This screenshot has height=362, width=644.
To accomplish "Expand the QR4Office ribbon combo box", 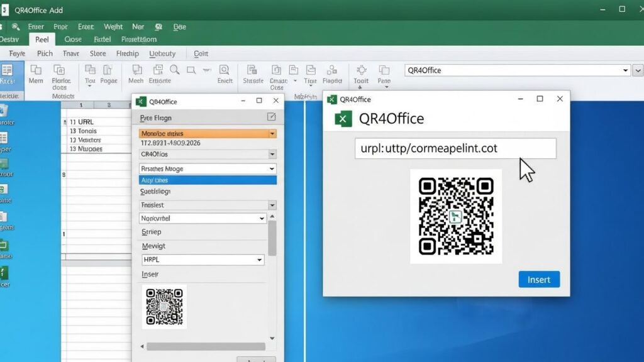I will point(625,70).
